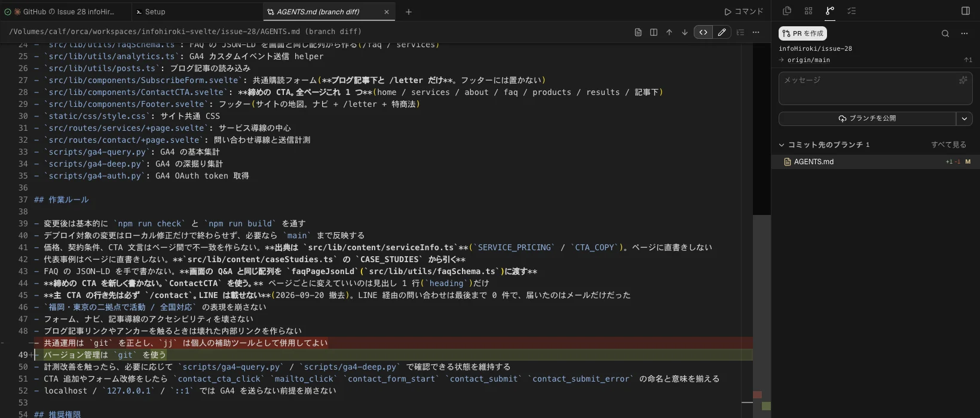The width and height of the screenshot is (980, 418).
Task: Collapse the コミット先のブランチ section
Action: [782, 145]
